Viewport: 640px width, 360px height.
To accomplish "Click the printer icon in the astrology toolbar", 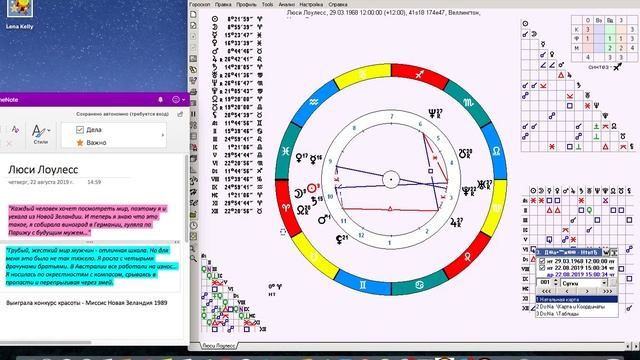I will coord(193,92).
